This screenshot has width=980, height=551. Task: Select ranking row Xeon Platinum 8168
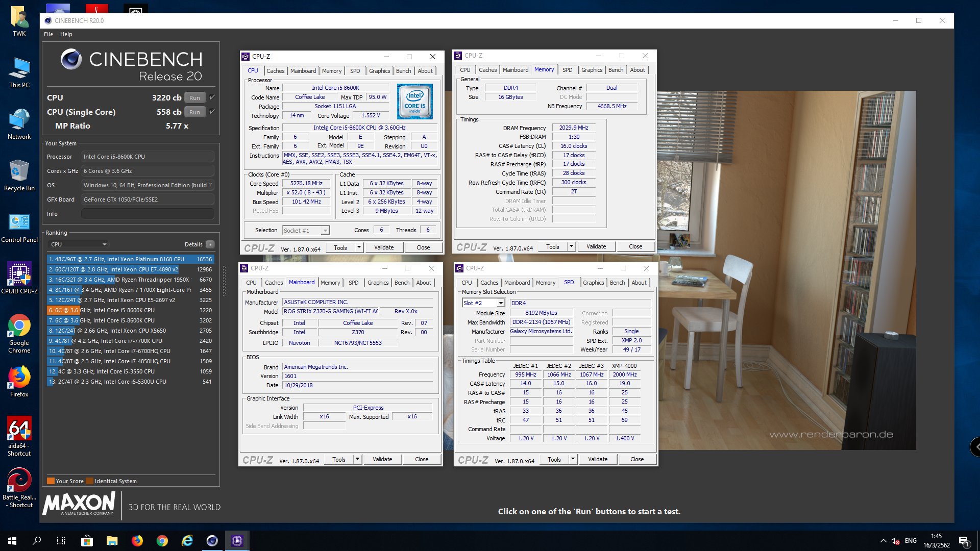(130, 259)
